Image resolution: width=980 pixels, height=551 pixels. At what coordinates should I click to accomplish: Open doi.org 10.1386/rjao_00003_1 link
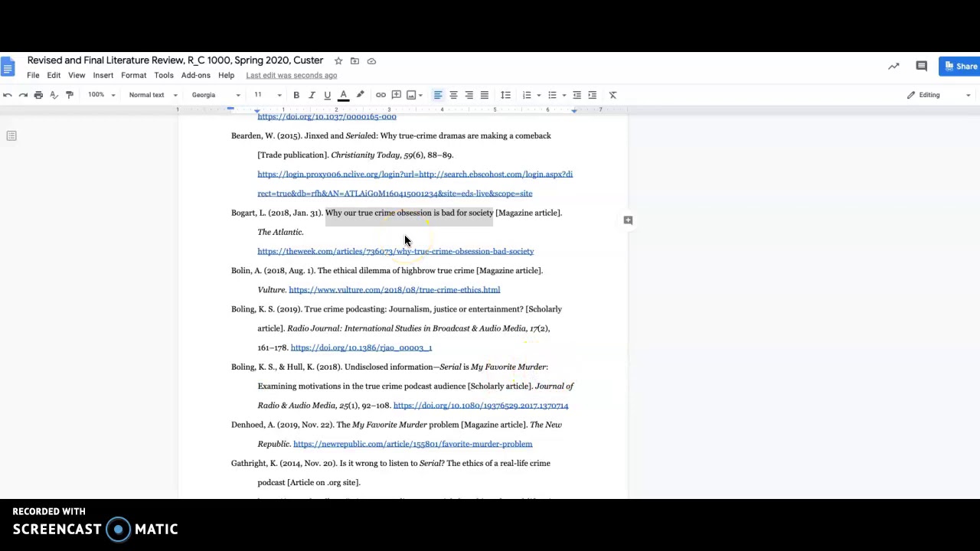pyautogui.click(x=361, y=347)
